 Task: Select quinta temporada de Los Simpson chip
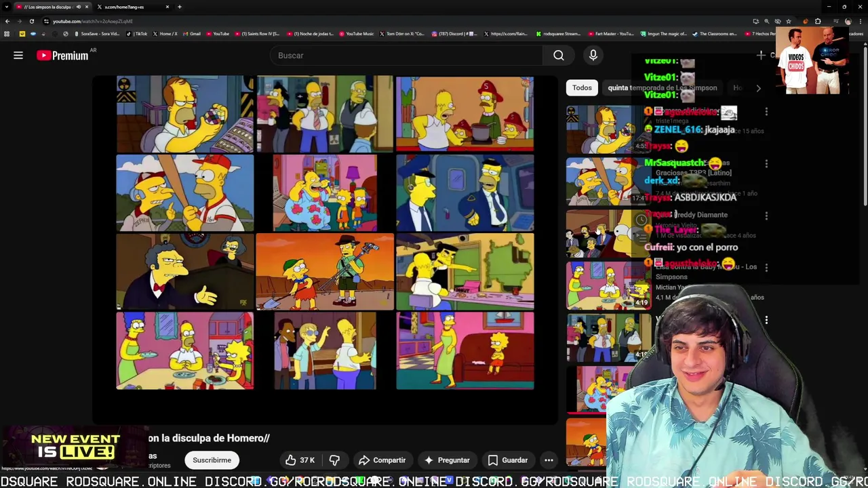tap(662, 87)
